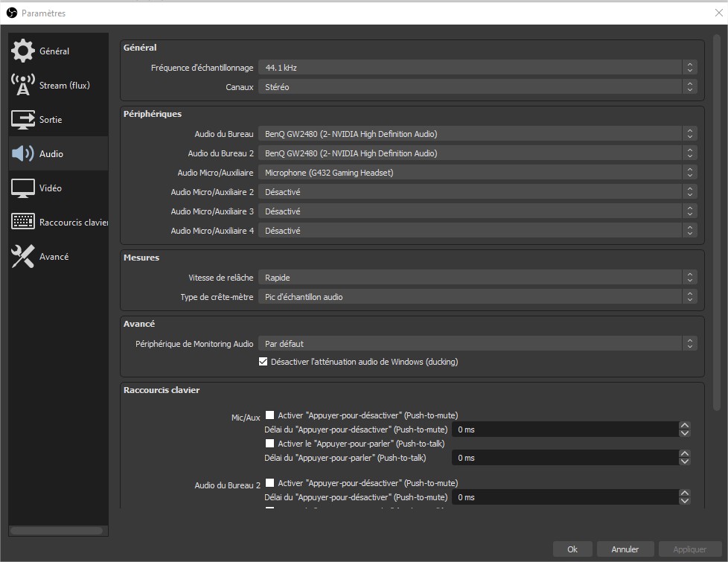Click the Stream (flux) antenna icon

tap(23, 85)
